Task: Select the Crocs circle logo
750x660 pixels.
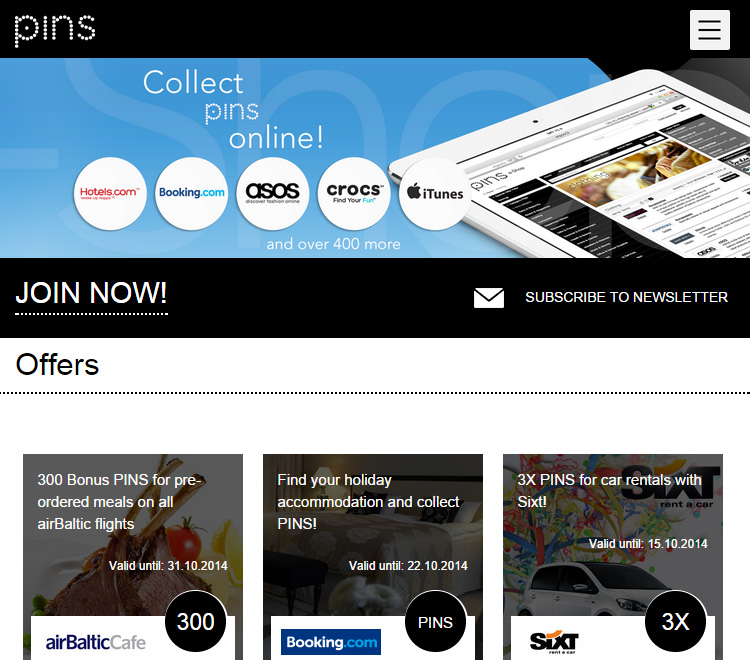Action: pyautogui.click(x=354, y=193)
